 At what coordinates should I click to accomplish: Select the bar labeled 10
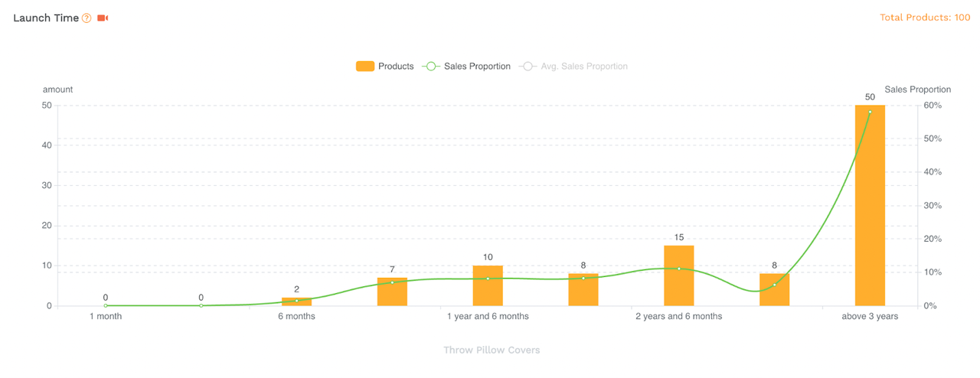coord(488,285)
